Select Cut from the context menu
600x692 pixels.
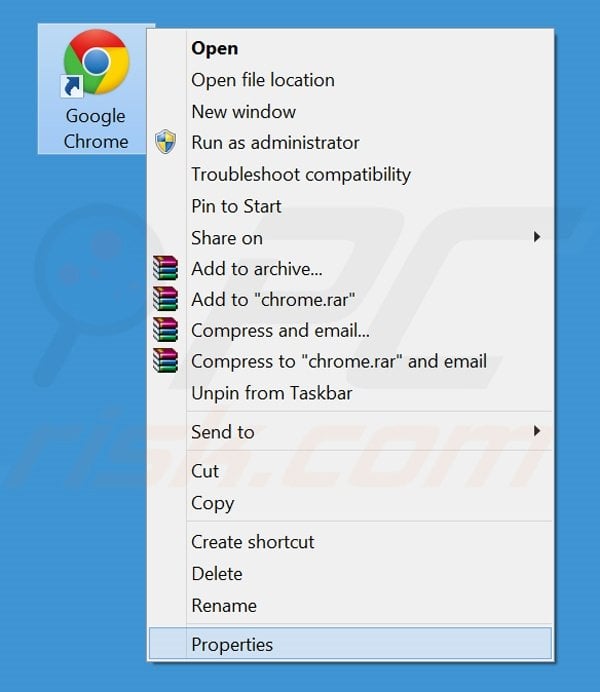[351, 471]
